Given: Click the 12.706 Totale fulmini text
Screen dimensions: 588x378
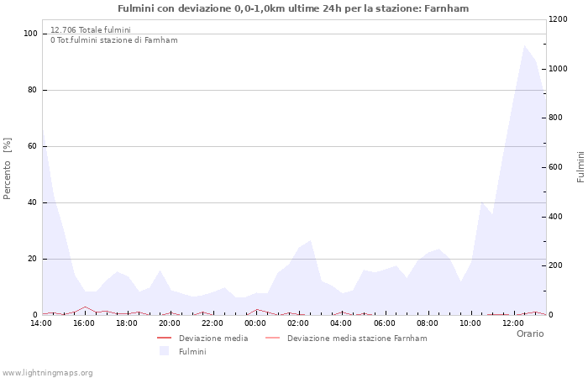Looking at the screenshot, I should click(90, 30).
